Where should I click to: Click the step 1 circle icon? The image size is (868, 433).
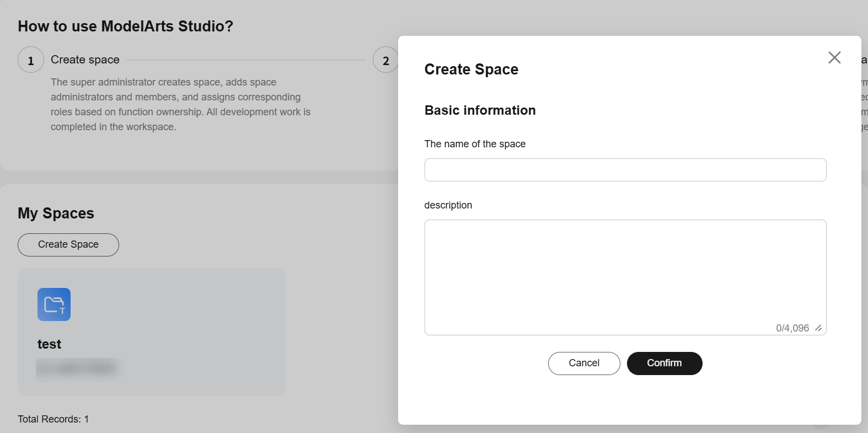pyautogui.click(x=31, y=60)
